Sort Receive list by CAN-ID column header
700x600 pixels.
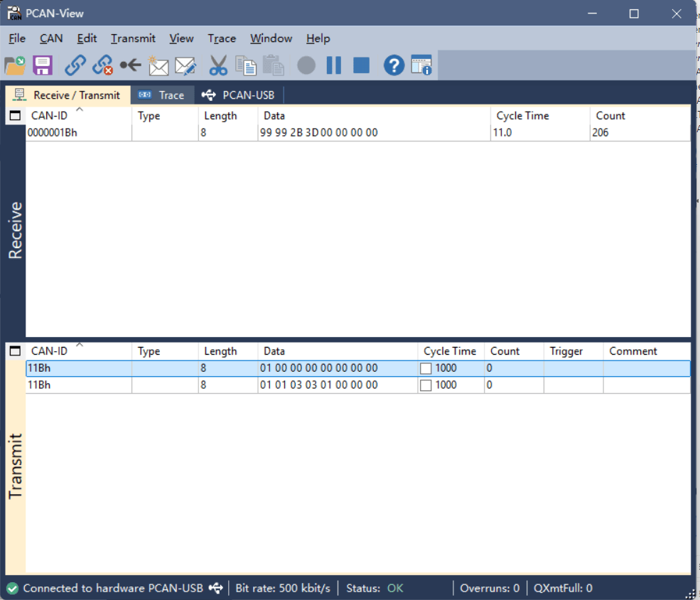(x=50, y=116)
